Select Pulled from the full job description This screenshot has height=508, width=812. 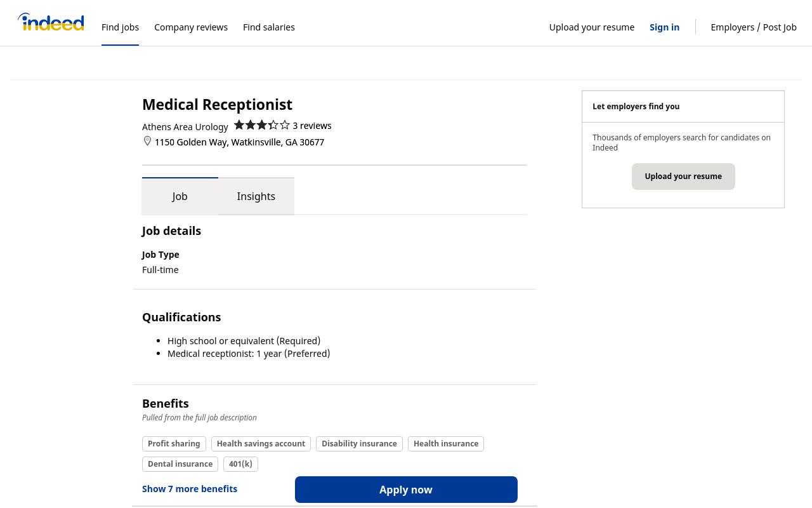pos(199,418)
